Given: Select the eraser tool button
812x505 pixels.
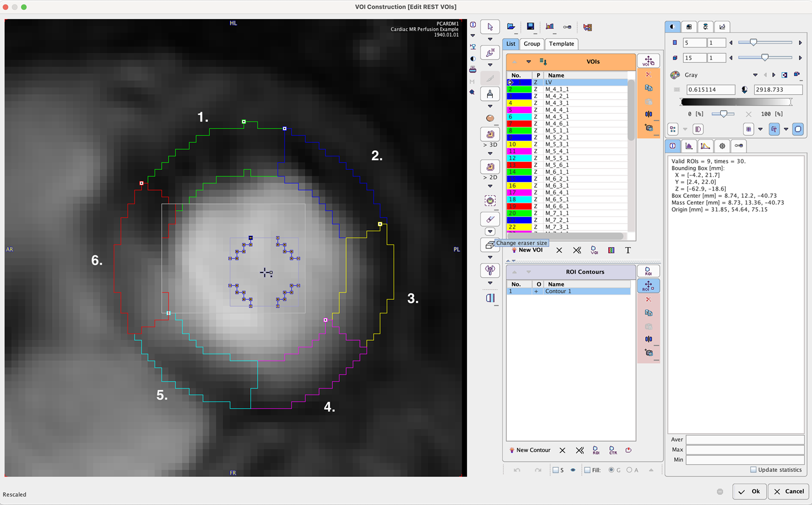Looking at the screenshot, I should [x=490, y=219].
